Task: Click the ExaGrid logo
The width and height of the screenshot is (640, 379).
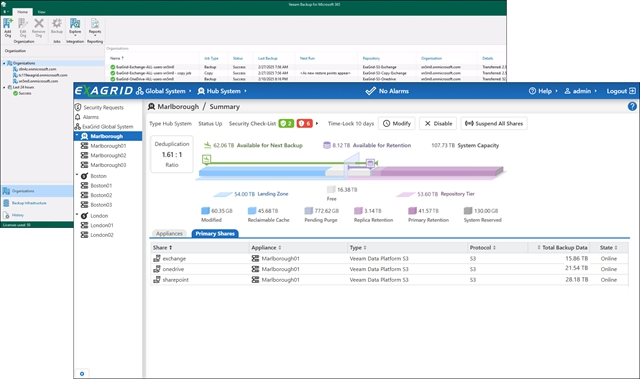Action: (104, 91)
